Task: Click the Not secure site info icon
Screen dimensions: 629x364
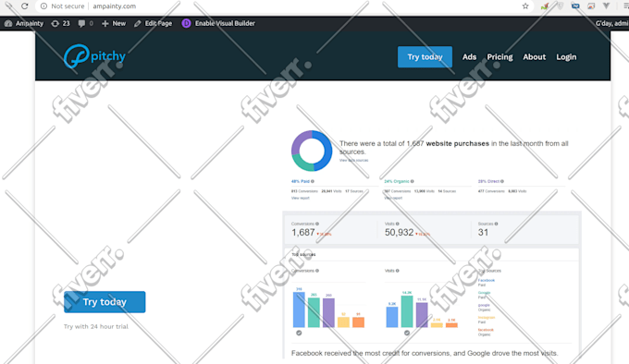Action: 43,6
